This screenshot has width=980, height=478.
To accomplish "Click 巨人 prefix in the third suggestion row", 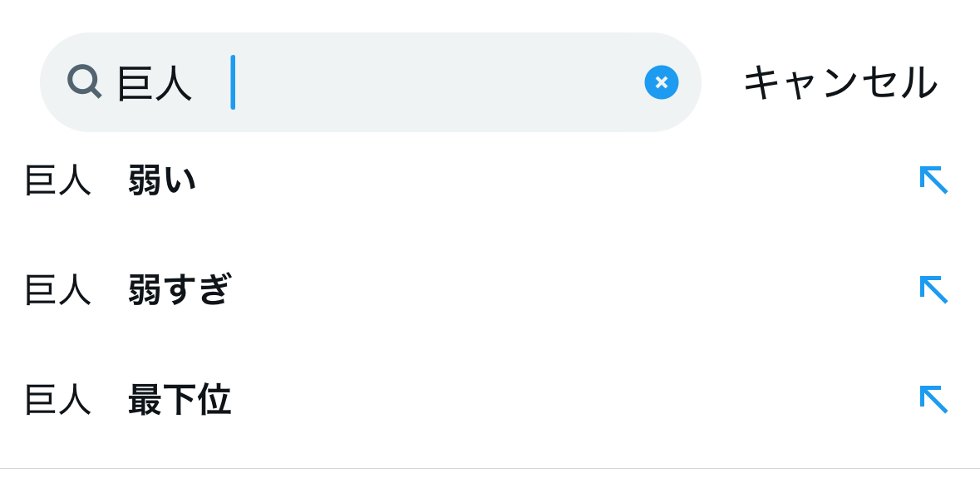I will point(57,400).
